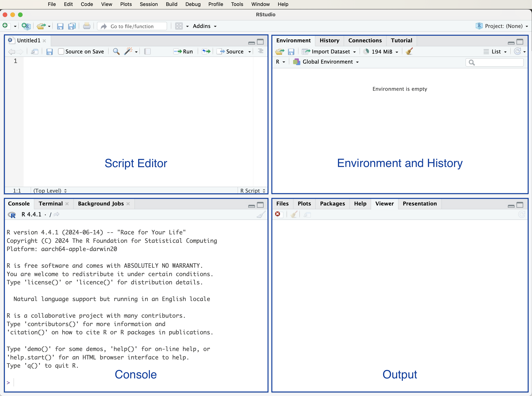Viewport: 532px width, 396px height.
Task: Click the Environment search field
Action: 494,62
